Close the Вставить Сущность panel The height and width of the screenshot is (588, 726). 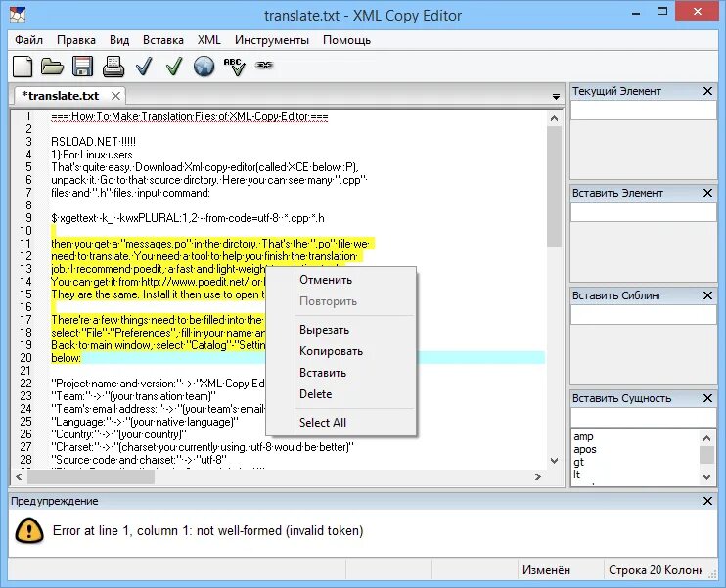tap(707, 398)
